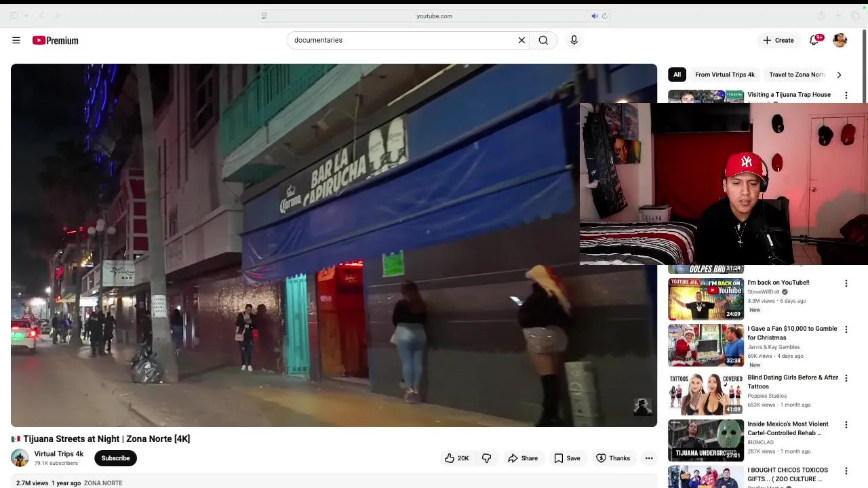Reload the page in the browser

(604, 16)
